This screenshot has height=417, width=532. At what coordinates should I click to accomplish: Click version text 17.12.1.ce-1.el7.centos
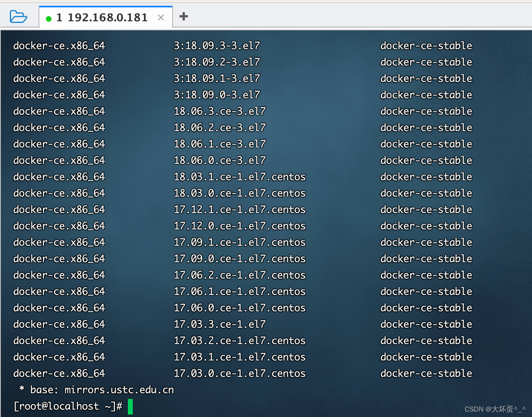tap(240, 209)
